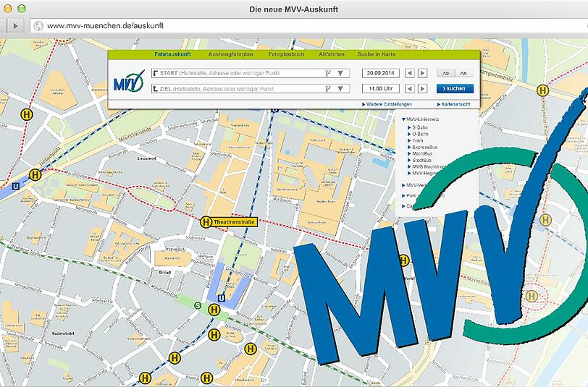Expand the U-Bahn tree item
The width and height of the screenshot is (588, 387).
tap(410, 134)
